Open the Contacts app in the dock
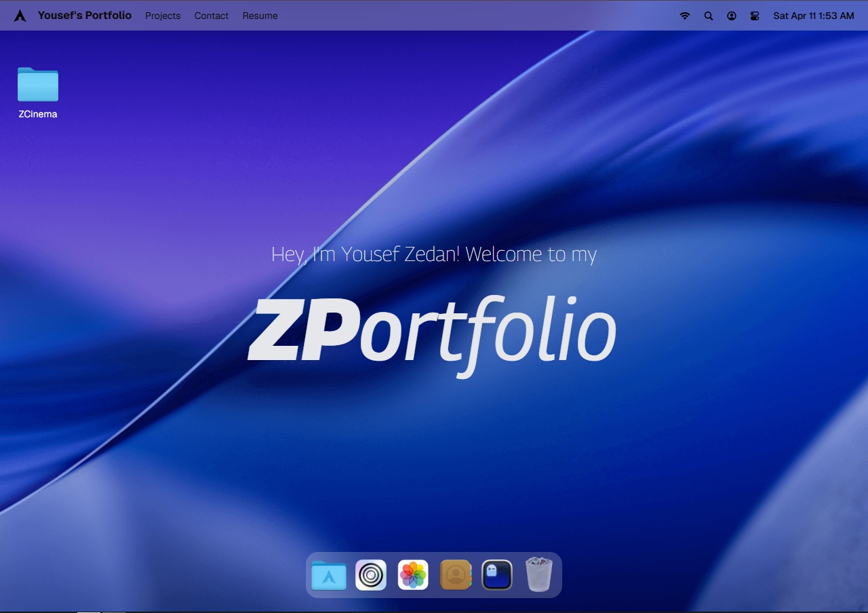Image resolution: width=868 pixels, height=613 pixels. point(455,574)
